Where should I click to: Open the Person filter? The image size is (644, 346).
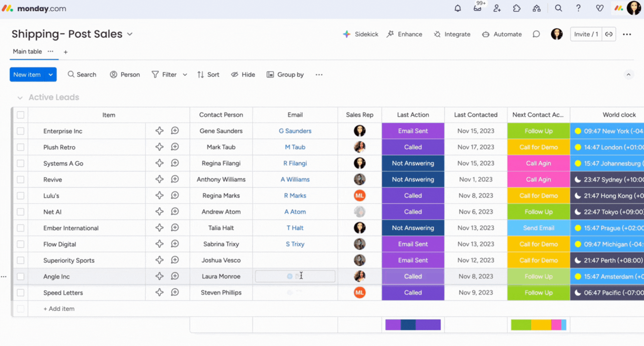click(125, 75)
